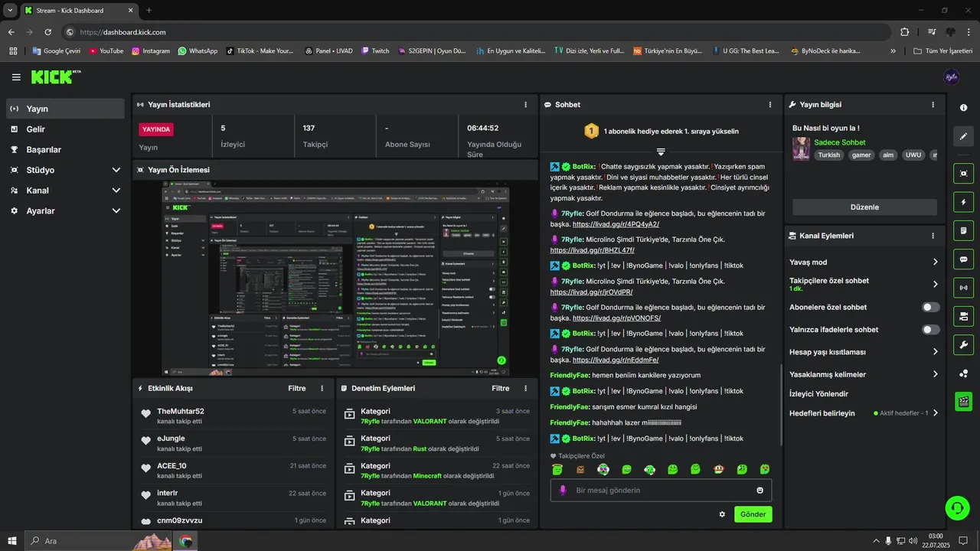
Task: Click the info icon in right rail
Action: 964,108
